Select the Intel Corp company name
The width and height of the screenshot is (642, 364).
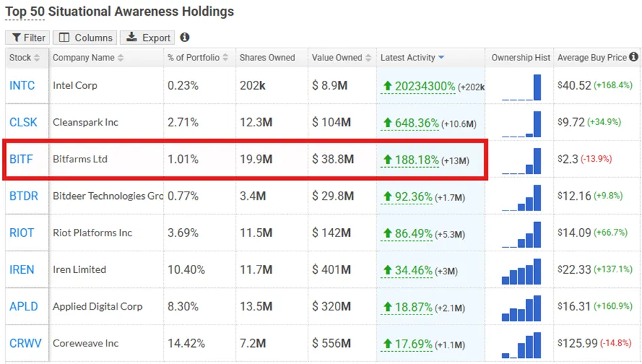75,86
